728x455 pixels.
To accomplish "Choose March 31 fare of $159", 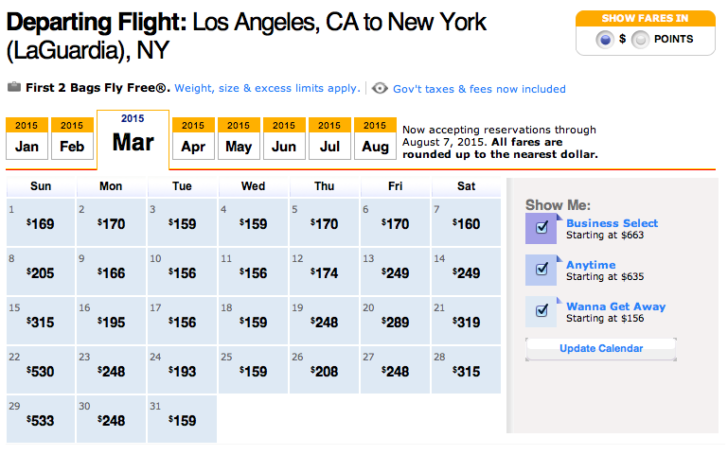I will (182, 419).
